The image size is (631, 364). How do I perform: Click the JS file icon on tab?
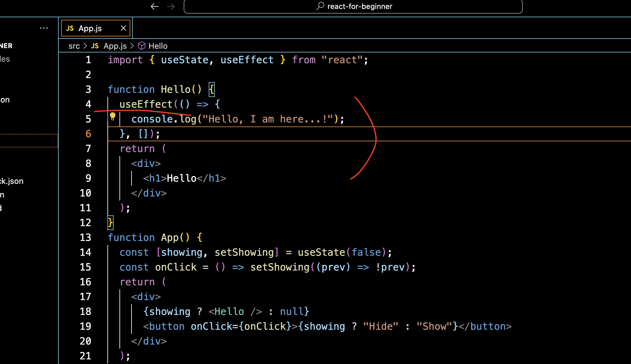coord(70,28)
